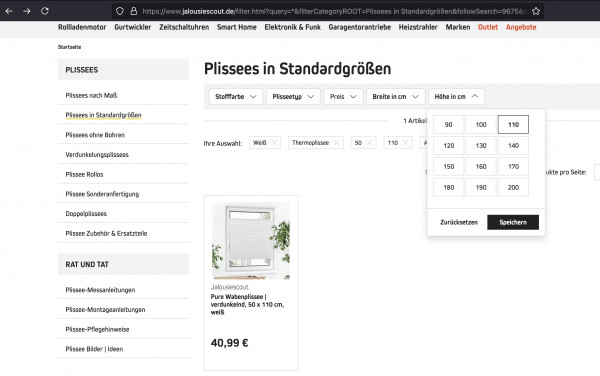Remove the Weiß filter chip via X
The image size is (600, 376).
pos(274,143)
